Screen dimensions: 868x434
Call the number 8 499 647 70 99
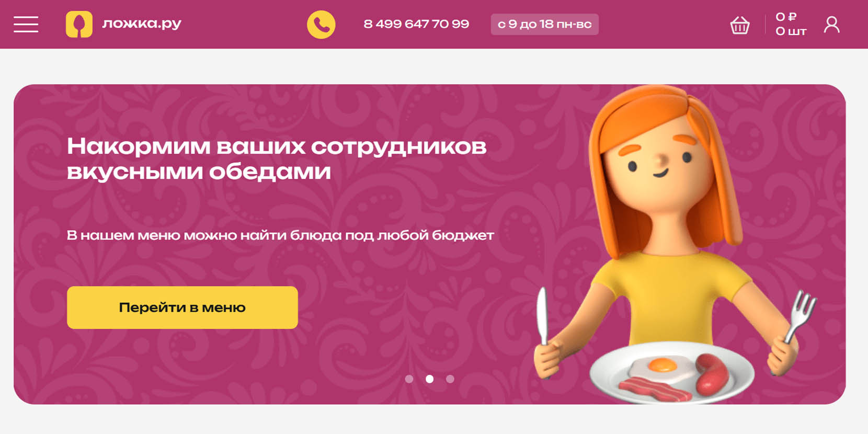point(416,24)
